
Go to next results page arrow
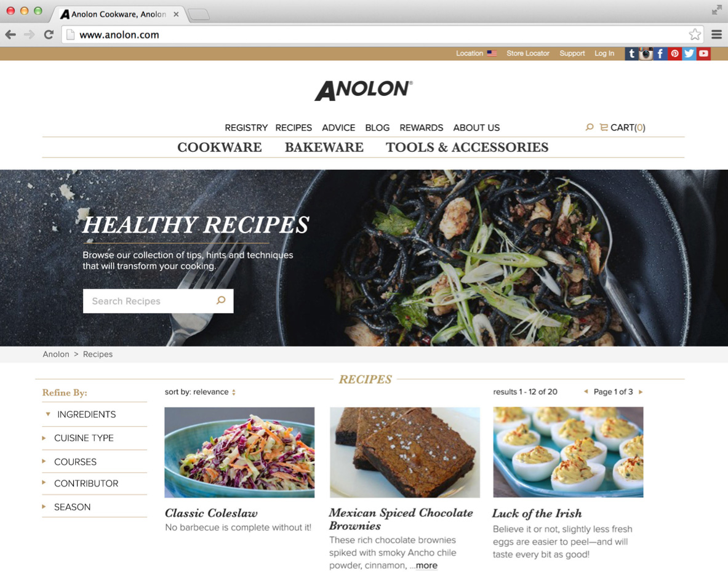pos(641,392)
